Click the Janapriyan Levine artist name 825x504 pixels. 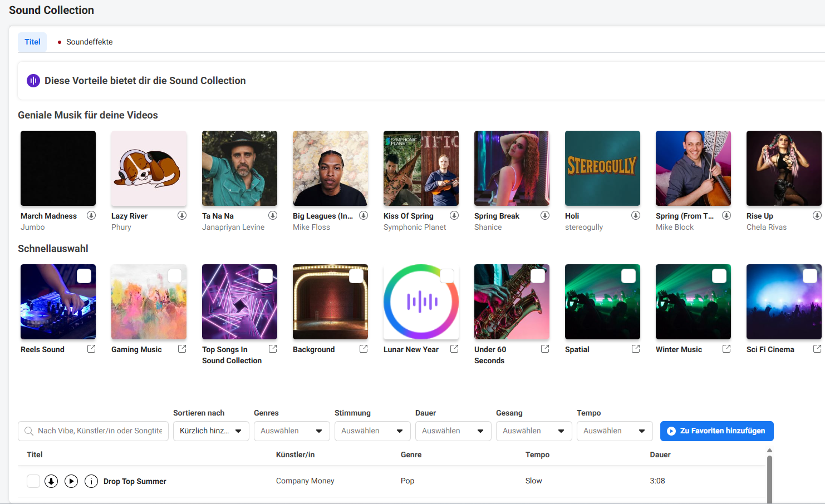[x=233, y=228]
